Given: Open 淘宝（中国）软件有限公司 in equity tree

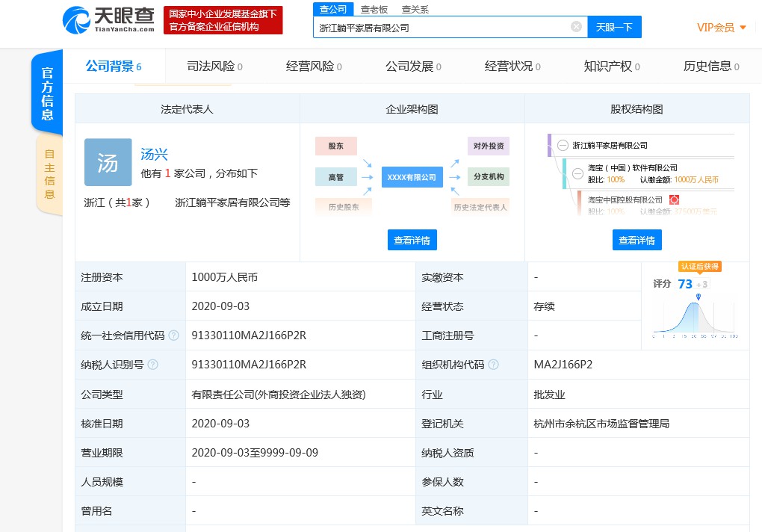Looking at the screenshot, I should [632, 167].
